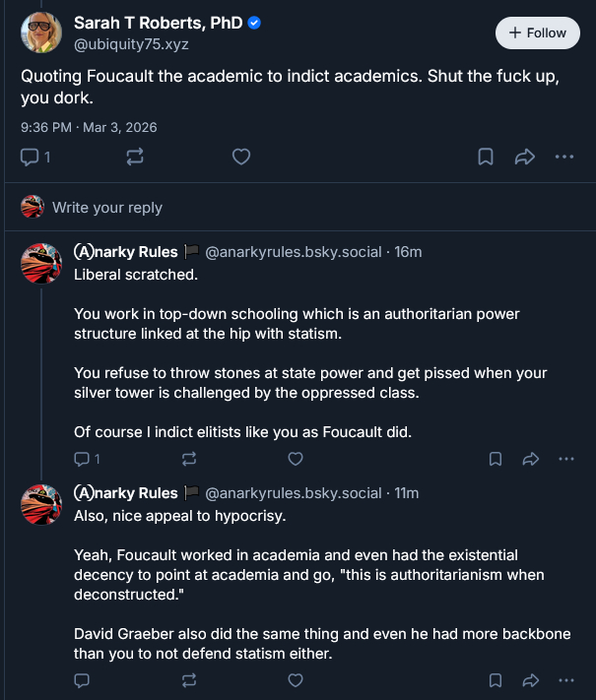The height and width of the screenshot is (700, 596).
Task: Repost Sarah T Roberts' main post
Action: (x=135, y=157)
